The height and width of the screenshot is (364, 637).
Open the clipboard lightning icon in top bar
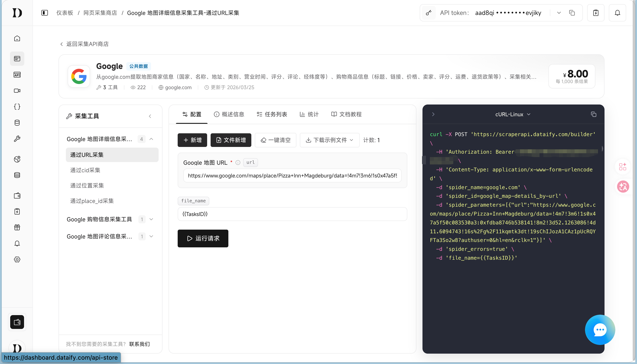tap(596, 13)
